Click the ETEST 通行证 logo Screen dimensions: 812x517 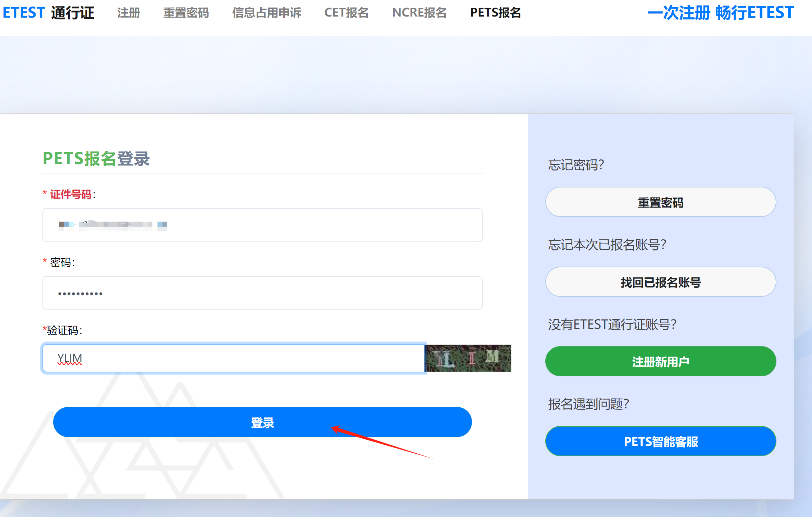click(x=48, y=13)
